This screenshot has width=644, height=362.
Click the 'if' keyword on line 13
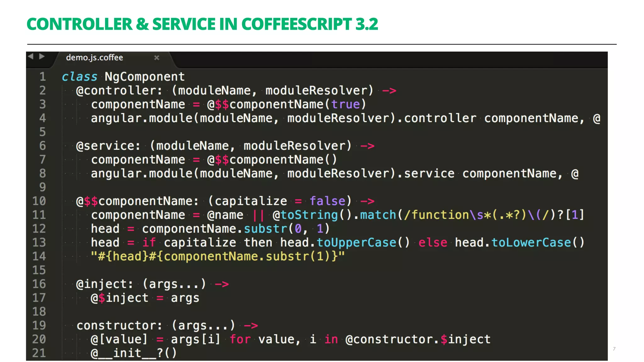(149, 243)
